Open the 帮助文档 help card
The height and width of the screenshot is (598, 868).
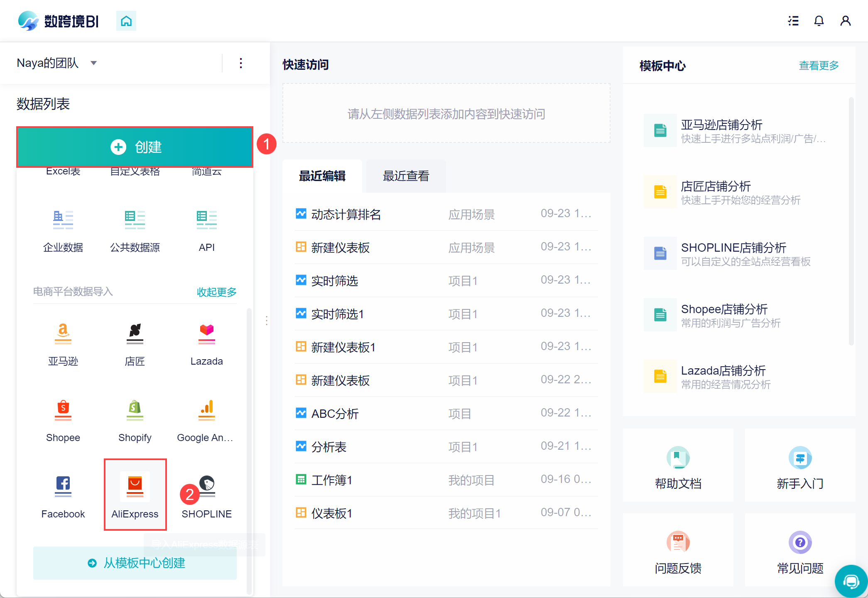tap(678, 465)
